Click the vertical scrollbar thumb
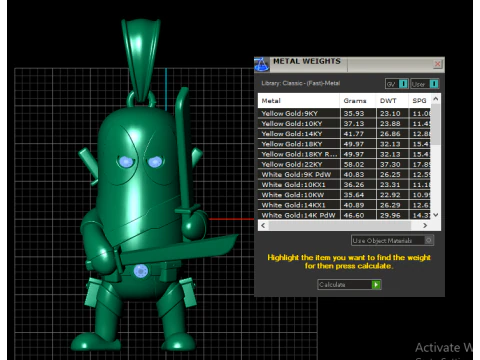Image resolution: width=480 pixels, height=360 pixels. (435, 124)
